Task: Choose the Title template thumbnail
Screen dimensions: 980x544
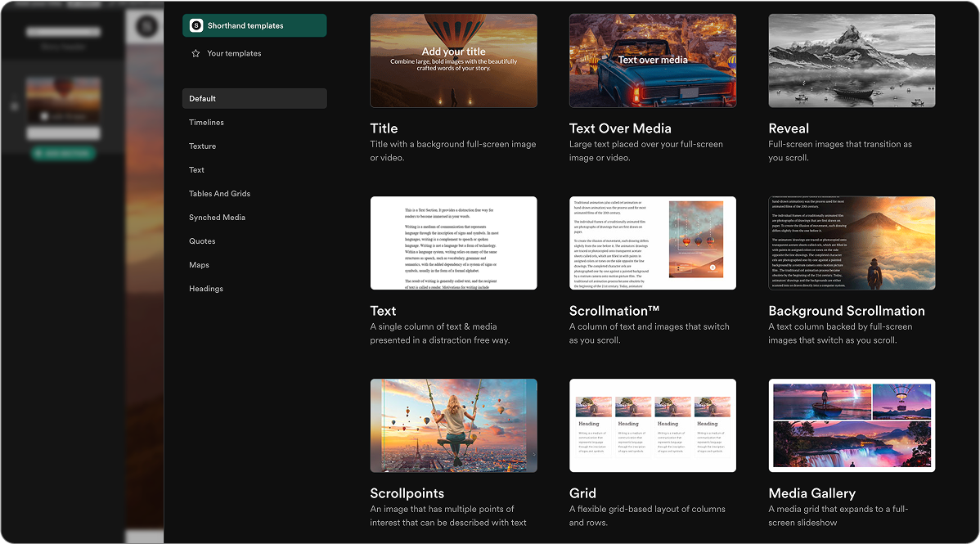Action: click(454, 61)
